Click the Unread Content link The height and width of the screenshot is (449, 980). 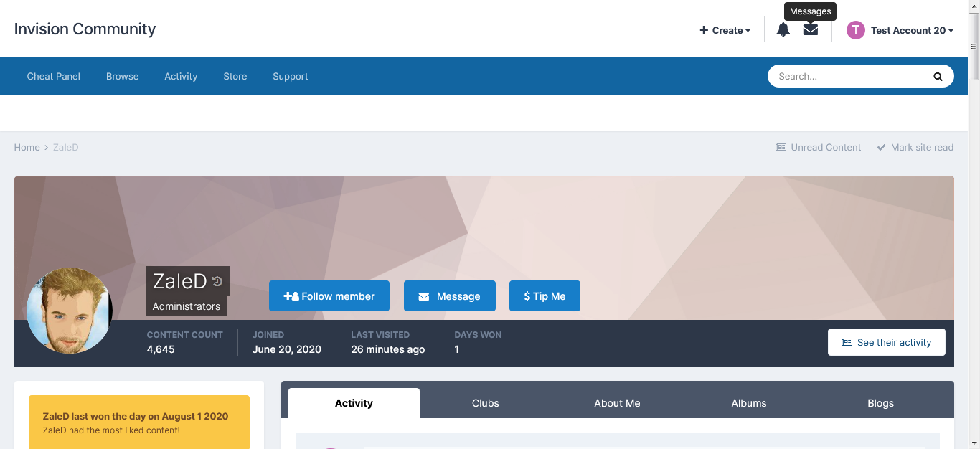click(x=819, y=147)
